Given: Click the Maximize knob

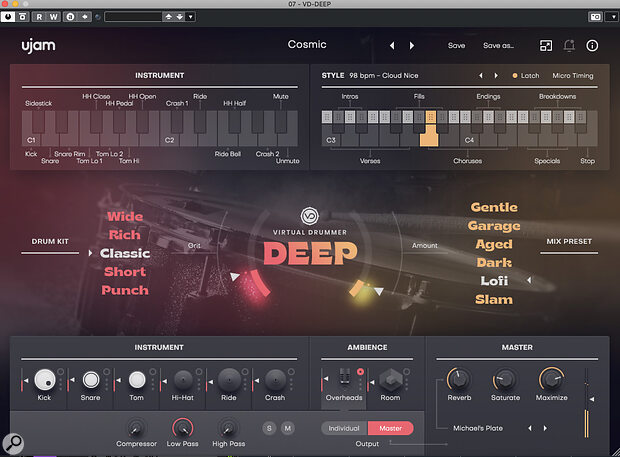Looking at the screenshot, I should click(x=552, y=379).
